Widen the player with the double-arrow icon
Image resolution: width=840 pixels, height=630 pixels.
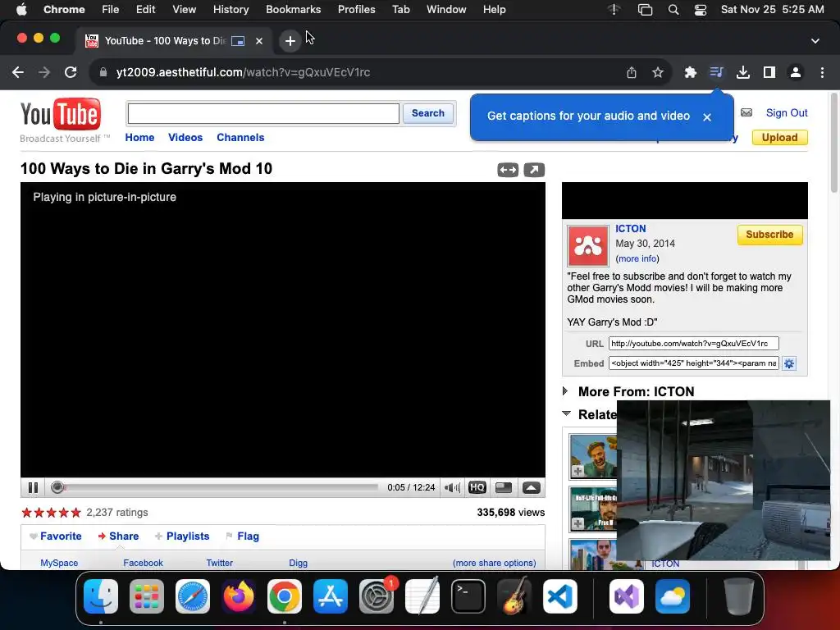coord(507,170)
